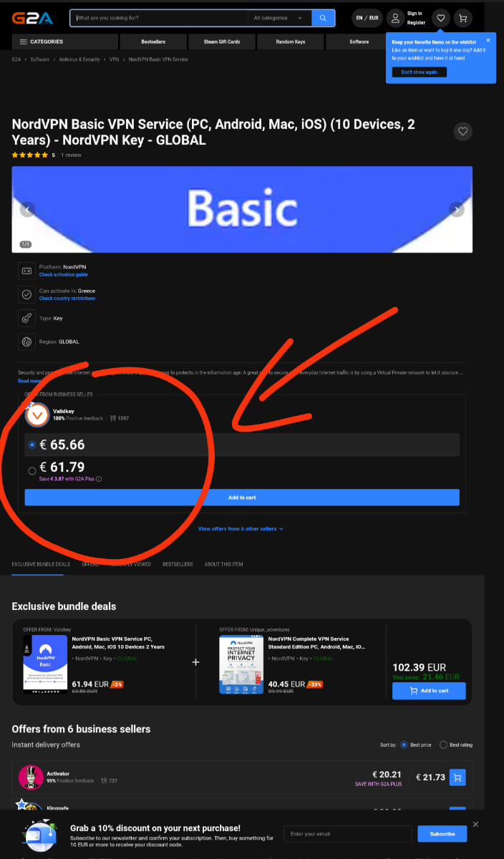504x859 pixels.
Task: Open the Validkey seller avatar
Action: click(37, 414)
